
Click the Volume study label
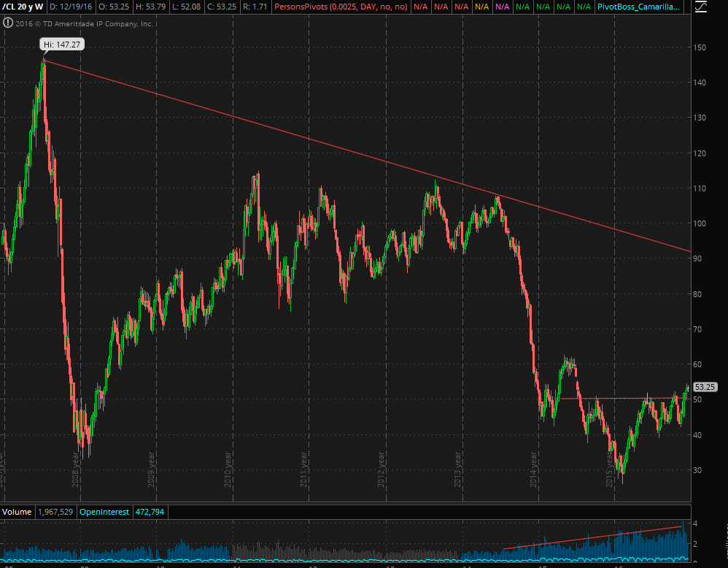pyautogui.click(x=17, y=512)
